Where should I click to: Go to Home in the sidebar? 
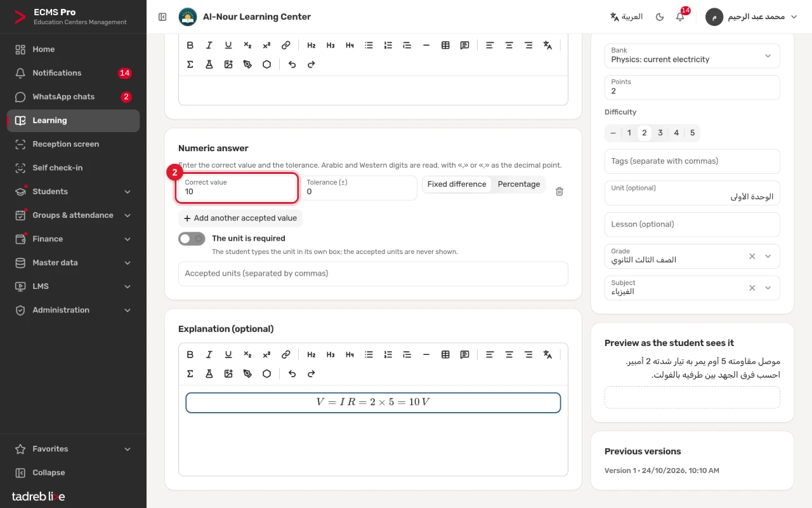pos(73,50)
